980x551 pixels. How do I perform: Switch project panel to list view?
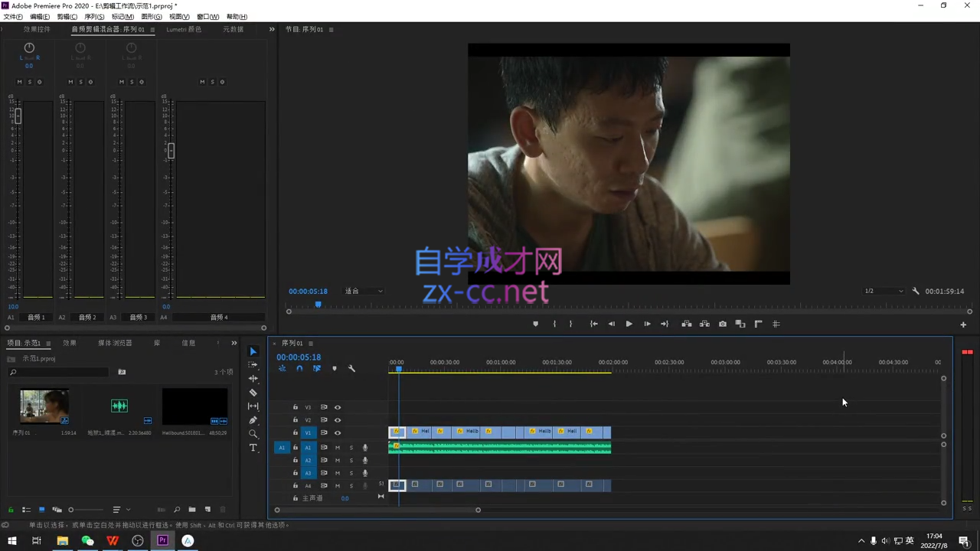pyautogui.click(x=26, y=510)
